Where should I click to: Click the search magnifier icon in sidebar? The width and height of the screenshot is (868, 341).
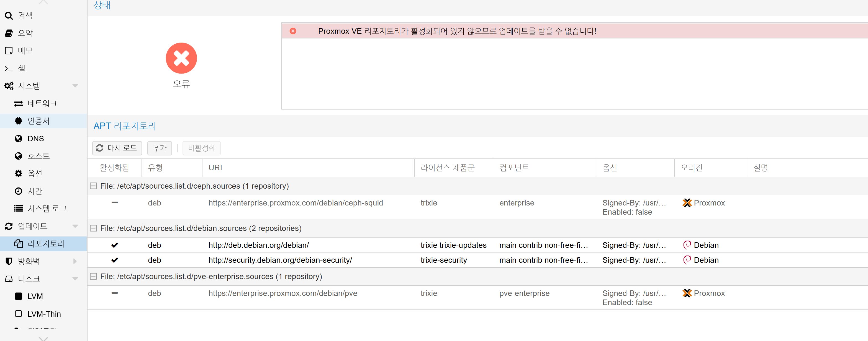(x=9, y=15)
